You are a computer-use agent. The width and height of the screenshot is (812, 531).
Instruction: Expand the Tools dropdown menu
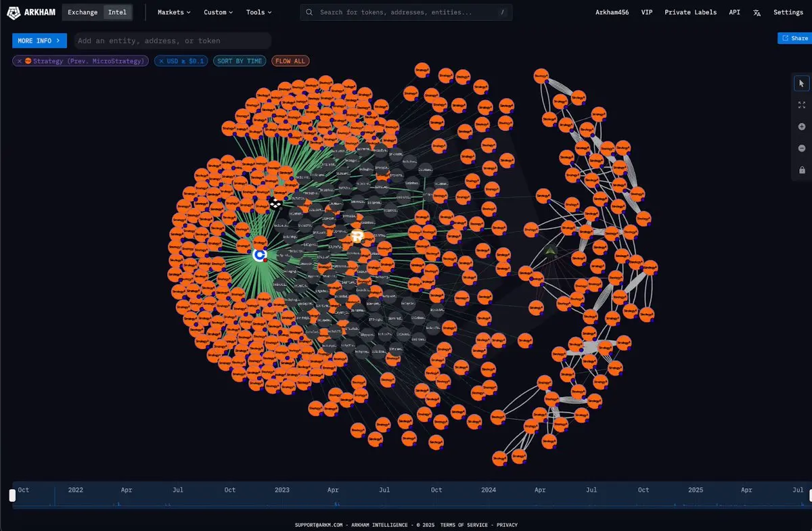[x=259, y=12]
